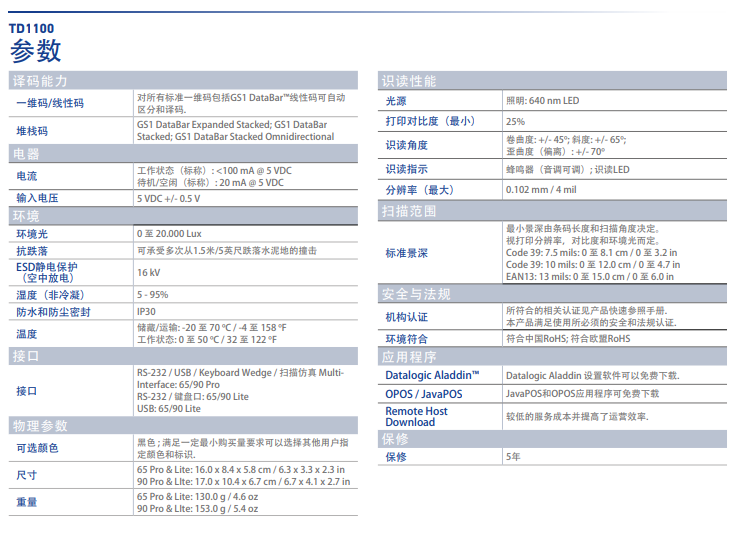
Task: Select the 扫描范围 section header
Action: [x=410, y=211]
